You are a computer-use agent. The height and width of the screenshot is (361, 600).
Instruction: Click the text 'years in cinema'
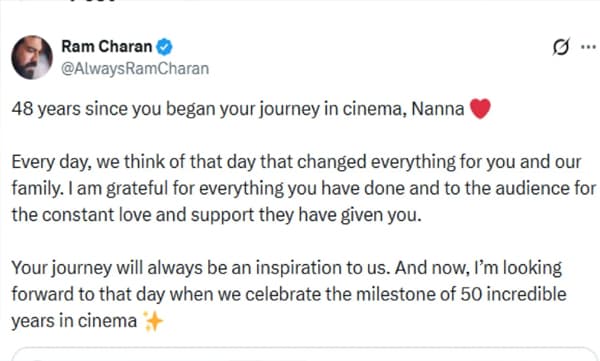pyautogui.click(x=74, y=321)
